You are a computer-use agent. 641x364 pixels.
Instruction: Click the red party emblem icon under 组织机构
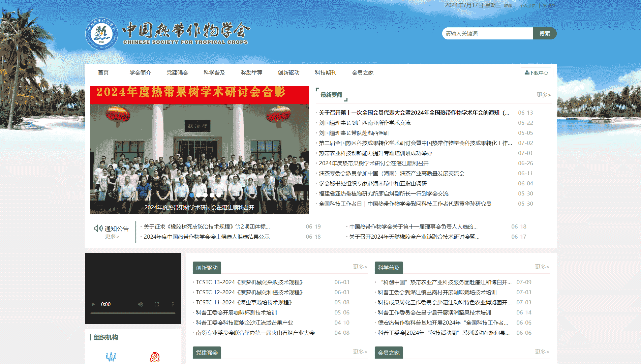tap(155, 357)
